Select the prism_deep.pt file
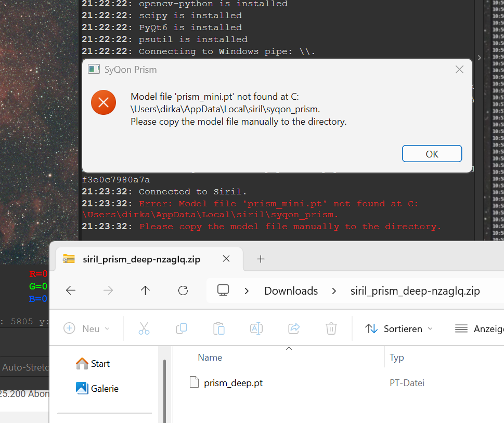 234,383
